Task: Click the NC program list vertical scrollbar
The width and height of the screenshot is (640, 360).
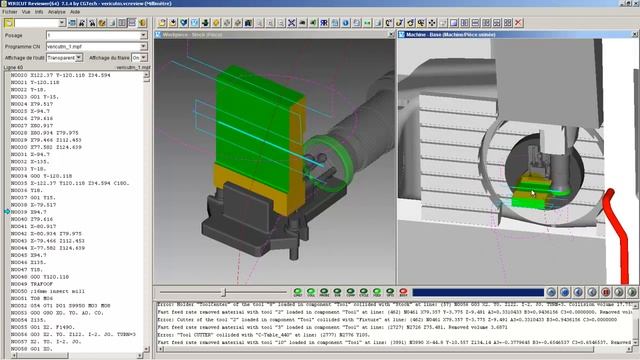Action: tap(147, 212)
